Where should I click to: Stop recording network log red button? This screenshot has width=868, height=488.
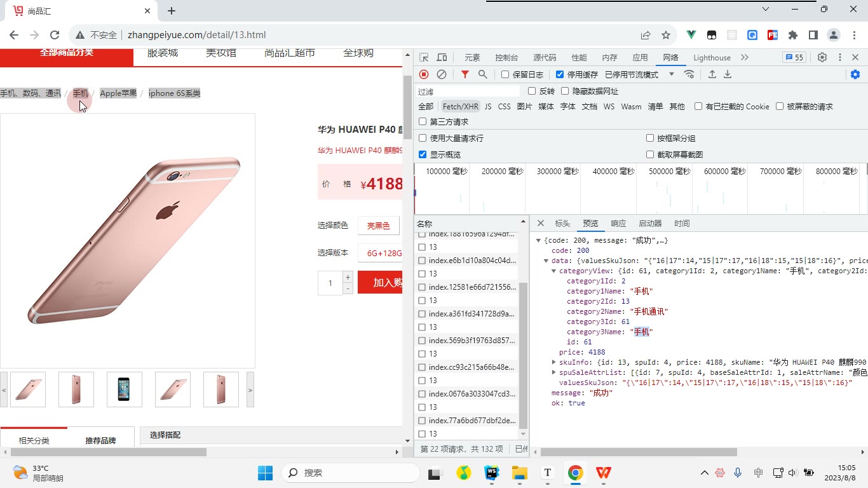click(424, 74)
